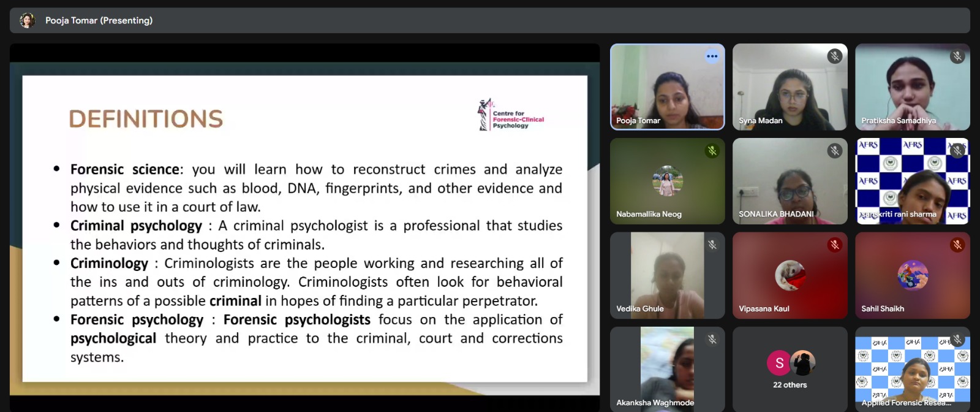Click the bold term Criminology

coord(109,264)
